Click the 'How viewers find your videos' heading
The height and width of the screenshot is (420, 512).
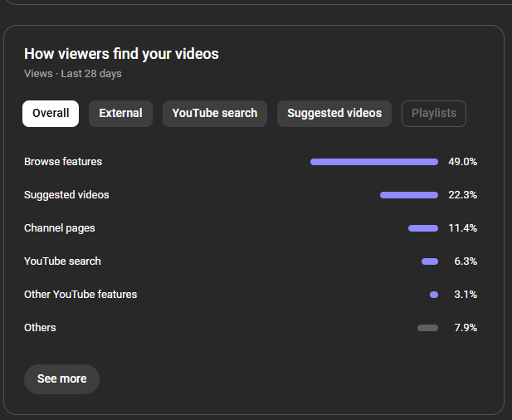pos(121,54)
